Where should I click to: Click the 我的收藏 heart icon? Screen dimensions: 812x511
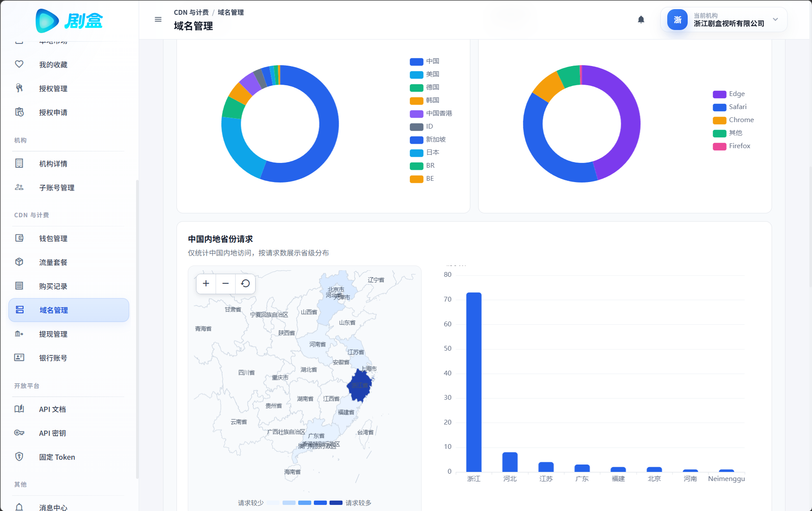point(19,64)
